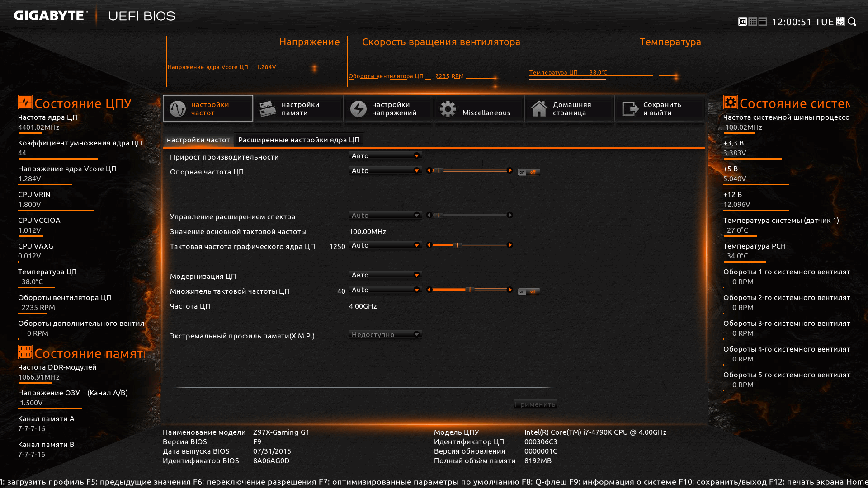Click the GIGABYTE logo
Image resolution: width=868 pixels, height=488 pixels.
[51, 16]
